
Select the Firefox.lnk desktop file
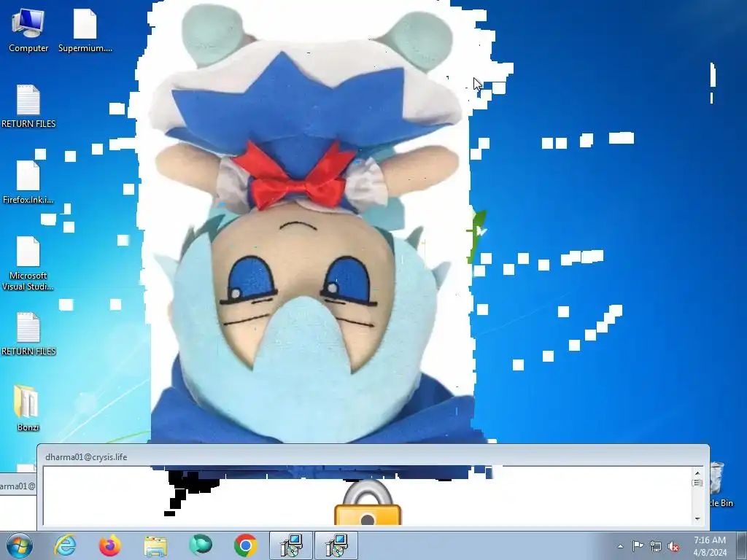28,183
